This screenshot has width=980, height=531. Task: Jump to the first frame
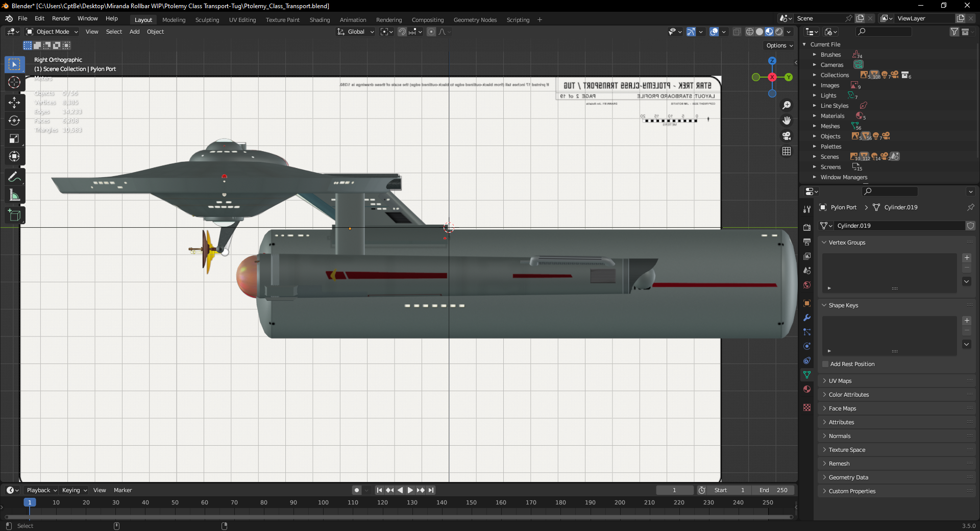tap(379, 490)
